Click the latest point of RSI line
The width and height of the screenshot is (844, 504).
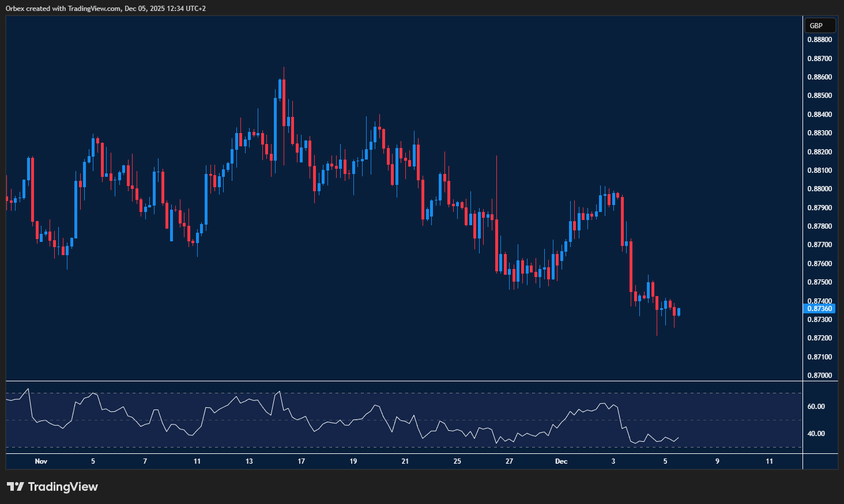click(679, 437)
